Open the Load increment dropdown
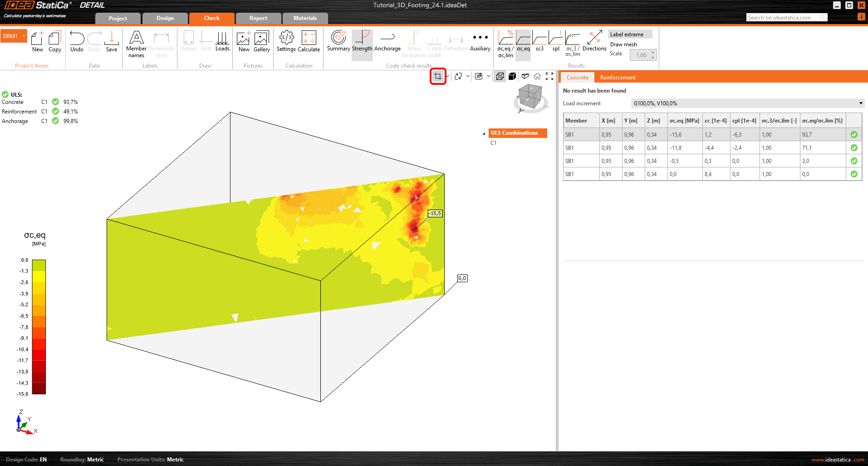This screenshot has width=868, height=466. (747, 103)
